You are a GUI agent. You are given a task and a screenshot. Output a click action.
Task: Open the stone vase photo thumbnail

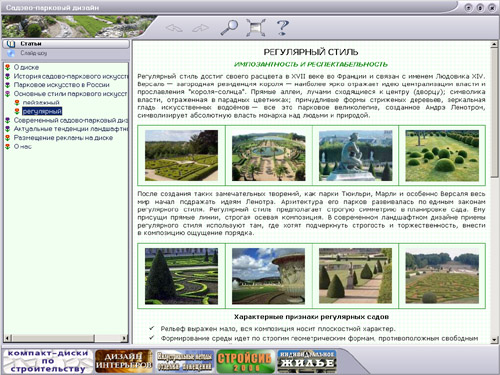coord(269,276)
